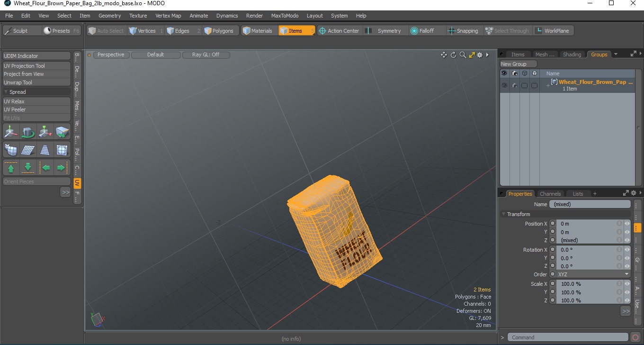This screenshot has height=345, width=644.
Task: Open the Vertex Map menu
Action: pyautogui.click(x=168, y=16)
